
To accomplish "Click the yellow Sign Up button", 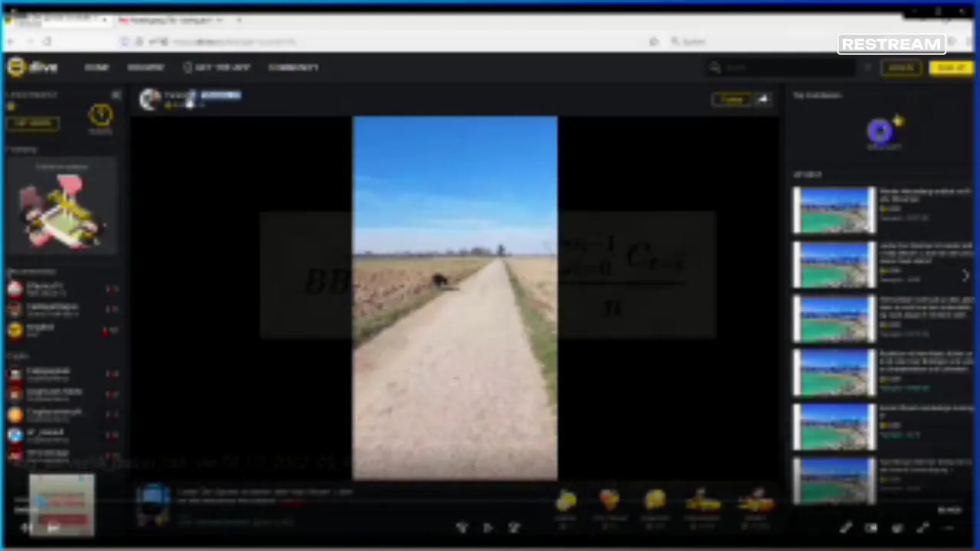I will pyautogui.click(x=950, y=68).
